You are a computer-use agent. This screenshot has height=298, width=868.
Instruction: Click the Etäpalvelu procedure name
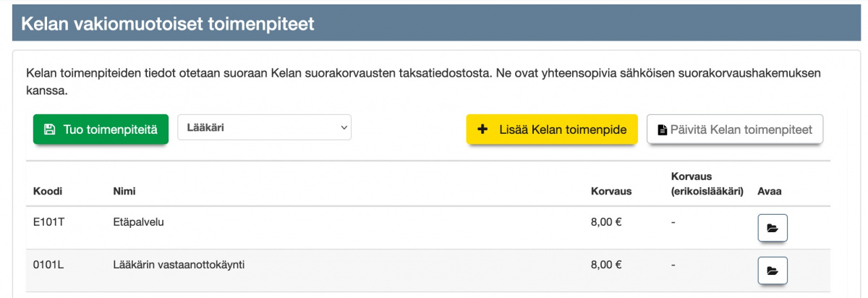click(139, 222)
